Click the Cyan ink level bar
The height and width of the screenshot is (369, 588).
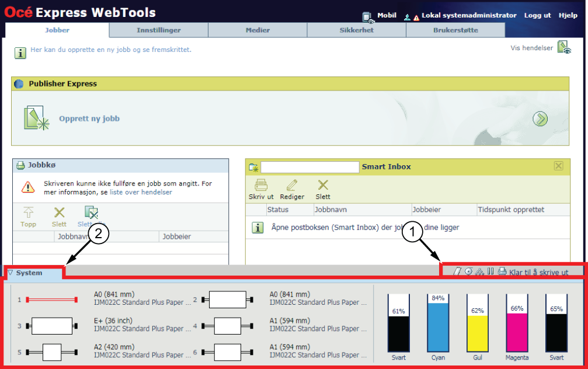(x=438, y=323)
